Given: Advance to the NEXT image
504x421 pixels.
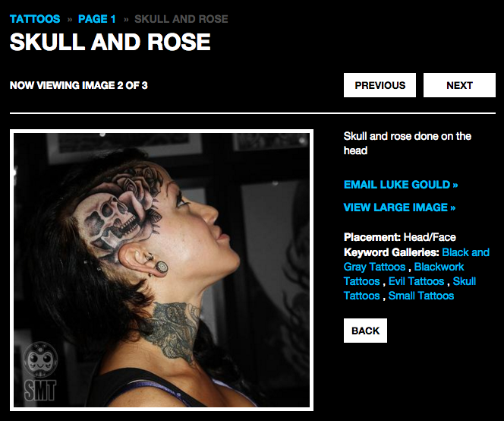Looking at the screenshot, I should click(459, 85).
